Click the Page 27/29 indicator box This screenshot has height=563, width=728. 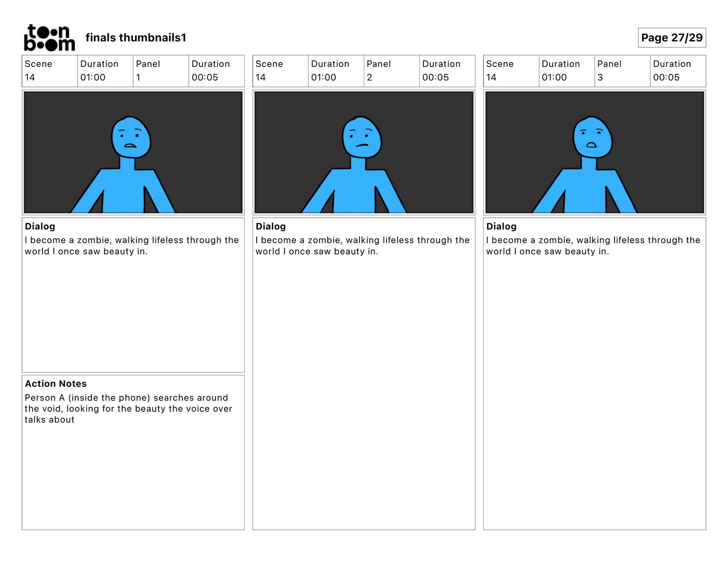coord(672,38)
